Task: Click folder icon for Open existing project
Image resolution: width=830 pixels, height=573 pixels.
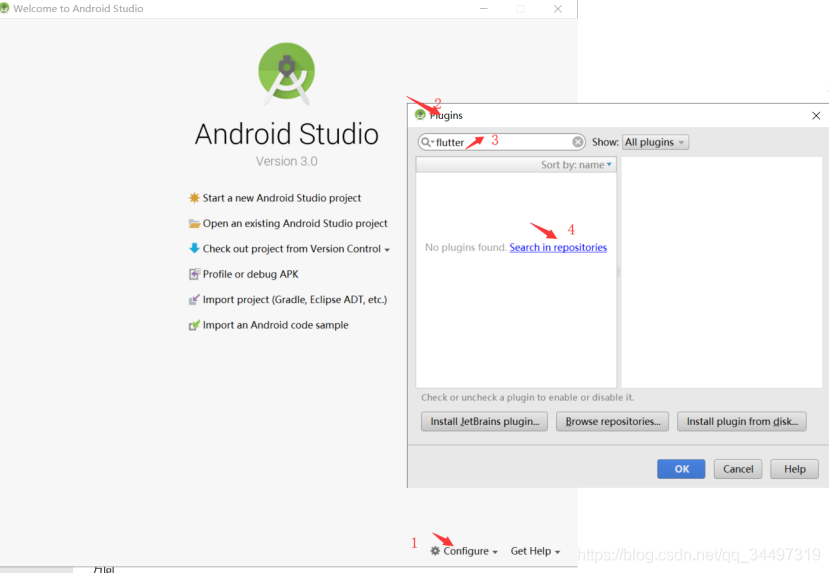Action: point(194,223)
